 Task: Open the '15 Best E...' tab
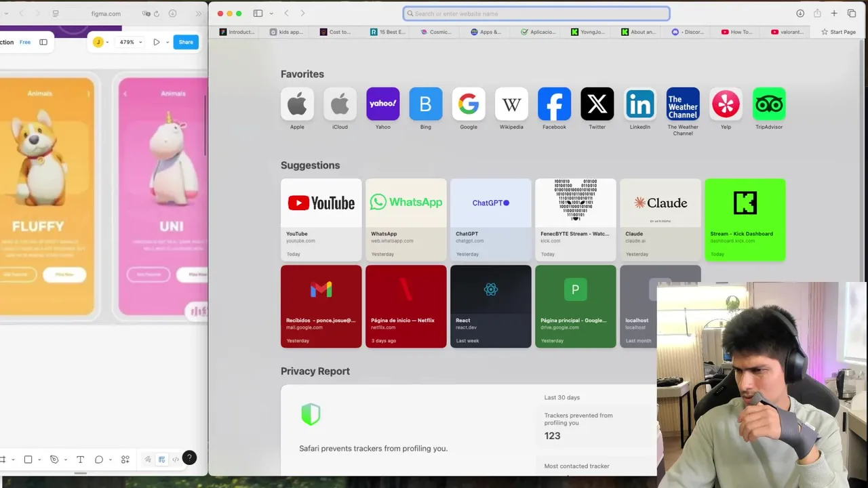388,32
